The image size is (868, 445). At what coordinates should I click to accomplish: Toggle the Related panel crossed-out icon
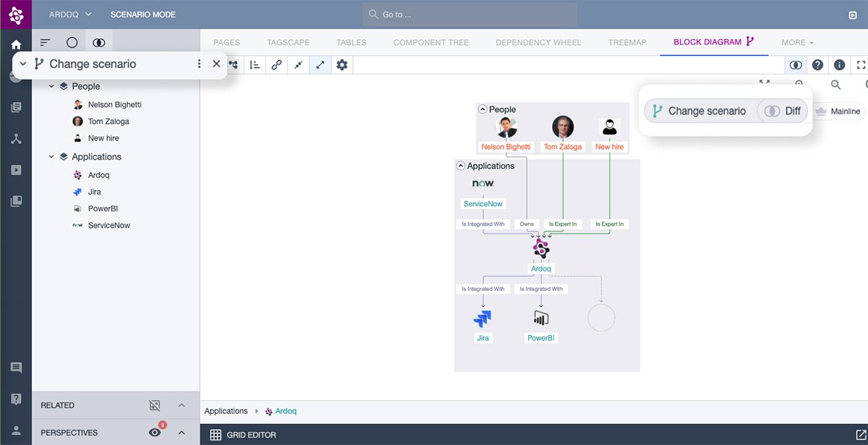coord(154,405)
